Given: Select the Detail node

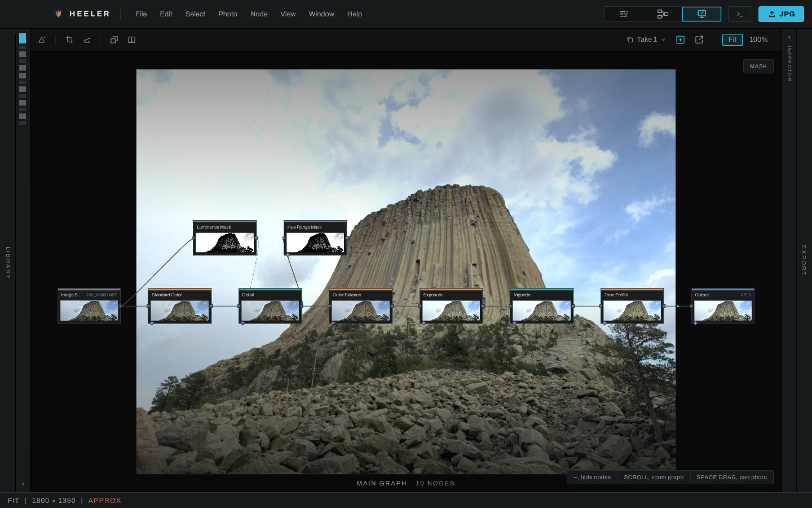Looking at the screenshot, I should click(270, 306).
